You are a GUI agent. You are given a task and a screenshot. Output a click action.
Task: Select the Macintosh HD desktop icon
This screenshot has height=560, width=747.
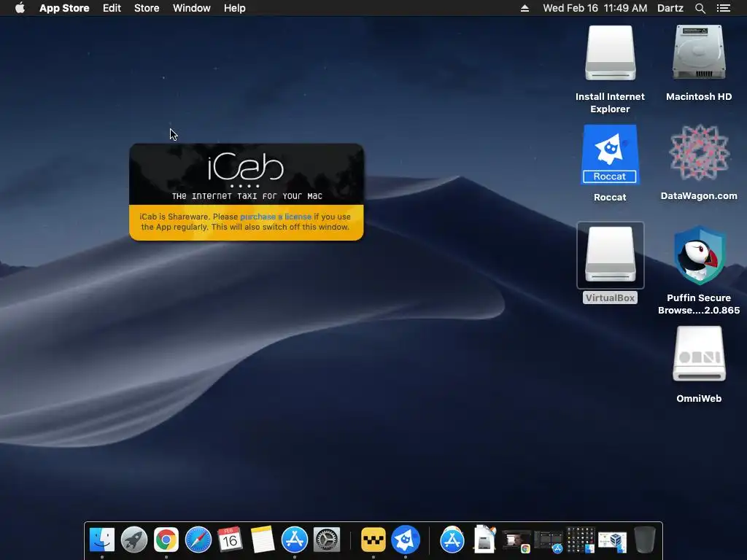click(x=699, y=52)
